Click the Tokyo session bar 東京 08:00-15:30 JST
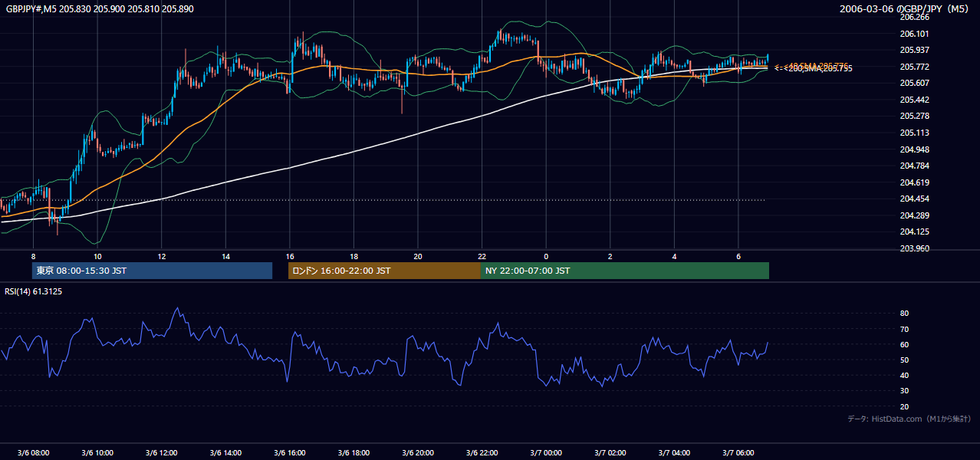 click(152, 271)
